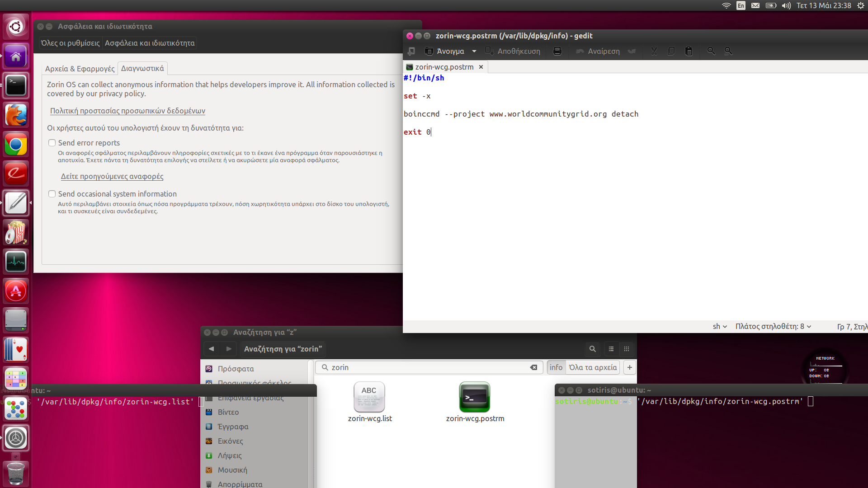Switch file manager to grid view
The width and height of the screenshot is (868, 488).
(x=627, y=349)
